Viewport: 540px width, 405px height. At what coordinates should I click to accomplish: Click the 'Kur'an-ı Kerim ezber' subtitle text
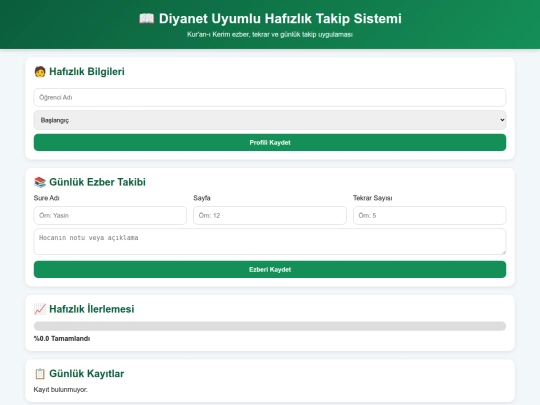tap(270, 34)
